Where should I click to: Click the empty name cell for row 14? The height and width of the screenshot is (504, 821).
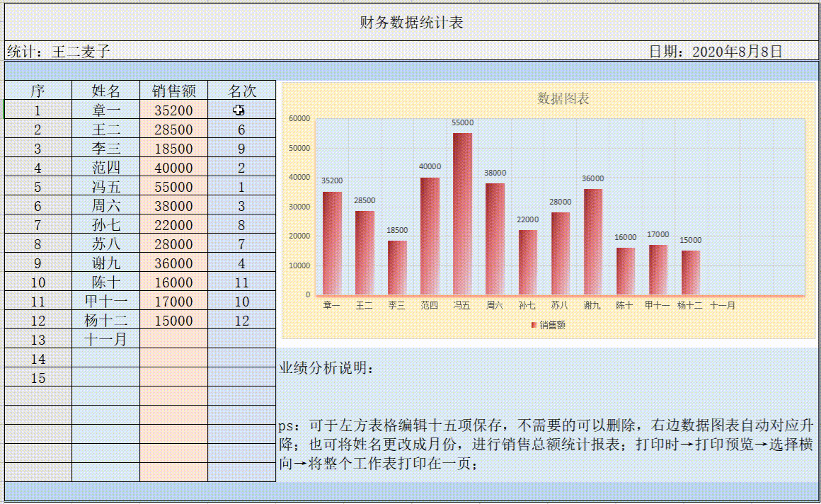click(x=105, y=358)
